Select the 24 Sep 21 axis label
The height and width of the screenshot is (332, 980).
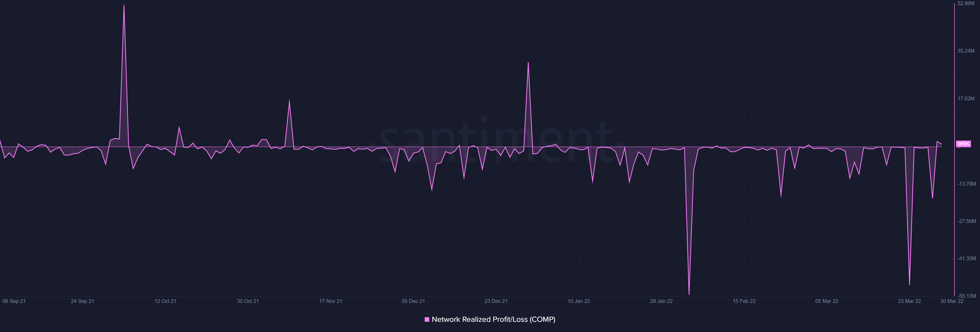(x=82, y=301)
